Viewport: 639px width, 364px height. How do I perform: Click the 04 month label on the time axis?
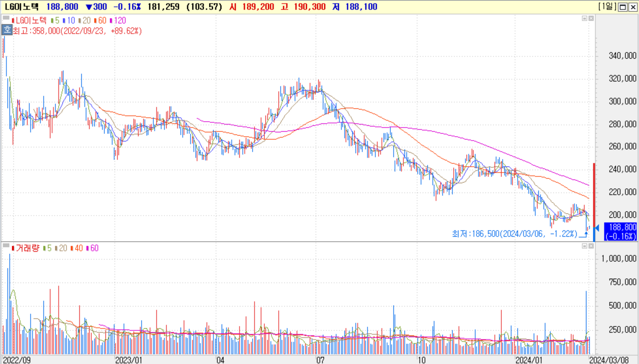point(221,360)
